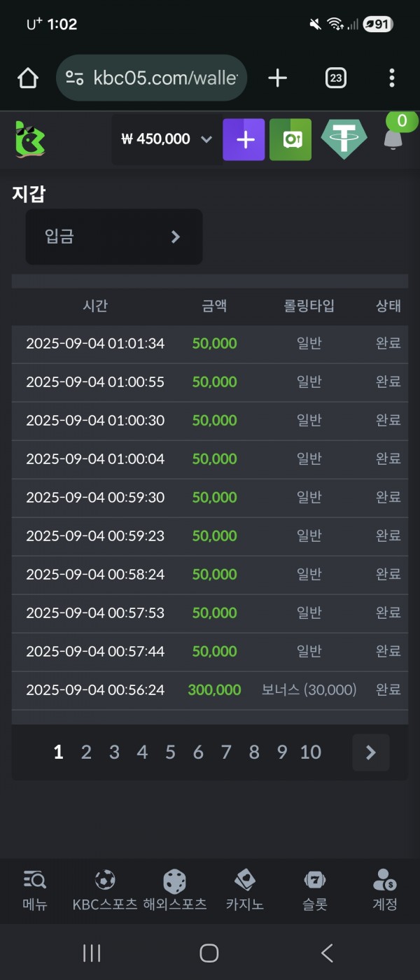420x980 pixels.
Task: Expand the 입금 selector chevron
Action: tap(176, 237)
